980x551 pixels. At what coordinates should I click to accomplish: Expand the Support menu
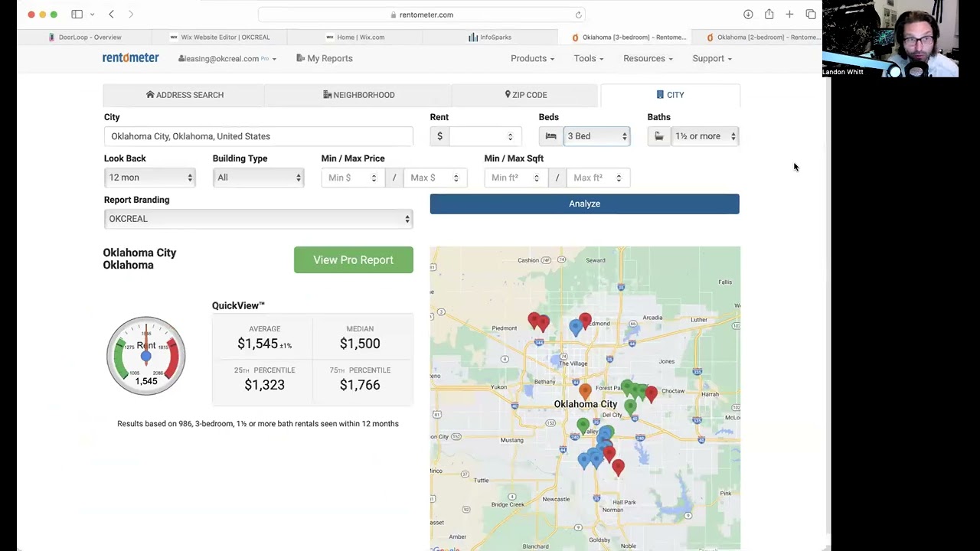[x=712, y=58]
